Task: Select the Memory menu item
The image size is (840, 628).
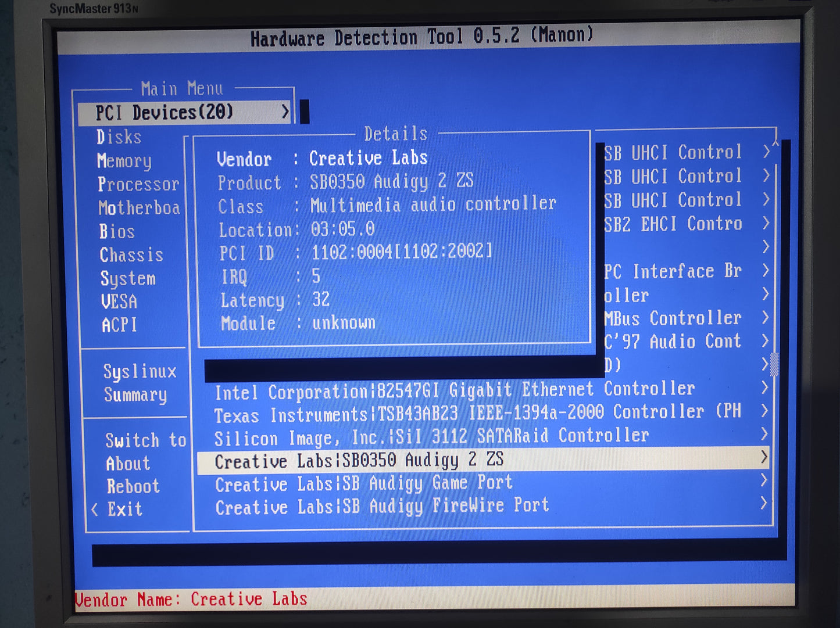Action: (x=124, y=161)
